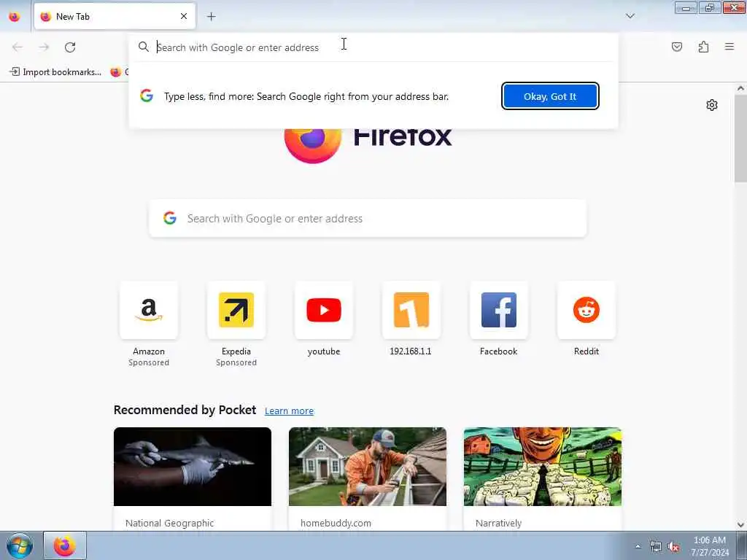Click the scrollbar up arrow
The width and height of the screenshot is (747, 560).
[740, 88]
